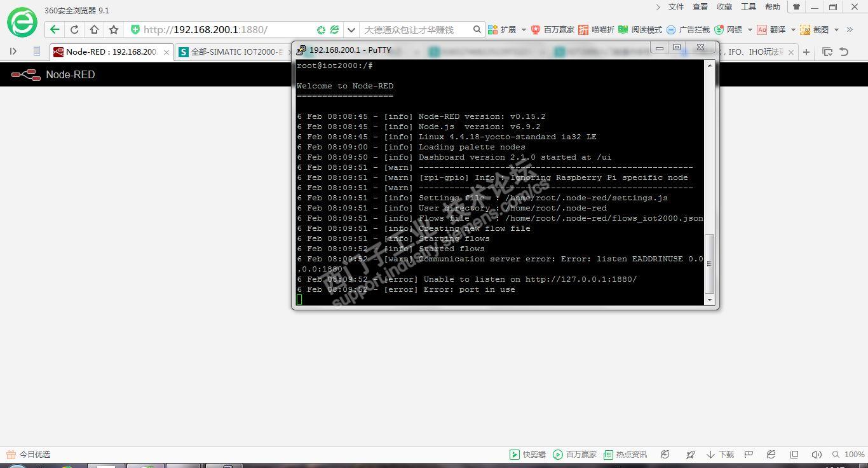The width and height of the screenshot is (868, 468).
Task: Click the PuTTY scrollbar thumb
Action: coord(710,264)
